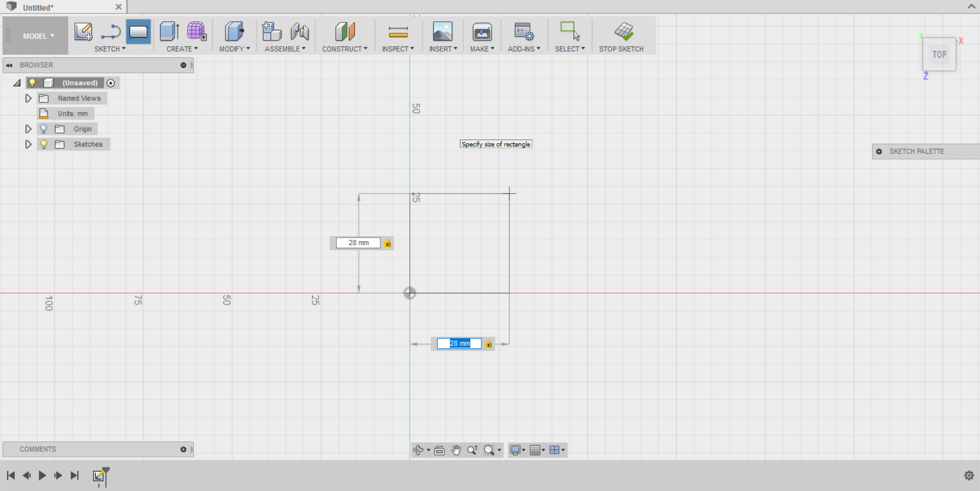The image size is (980, 491).
Task: Click the Scripts and Add-Ins icon
Action: coord(524,32)
